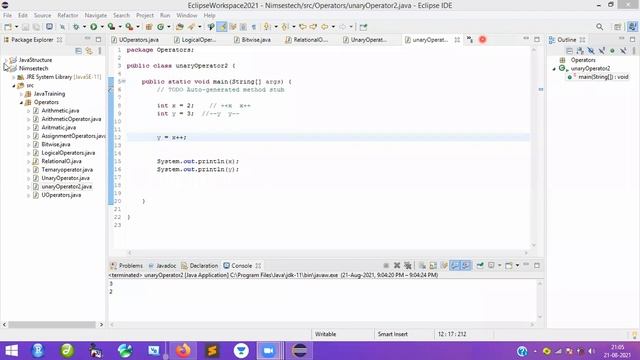Click the Back navigation arrow icon

click(324, 27)
